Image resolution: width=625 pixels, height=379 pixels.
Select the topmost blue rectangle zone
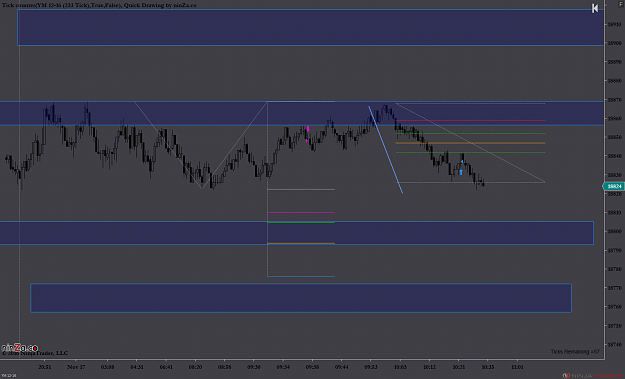pyautogui.click(x=310, y=27)
